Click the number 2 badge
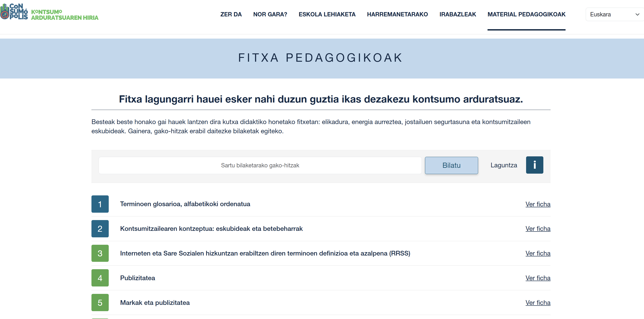644x319 pixels. click(100, 228)
